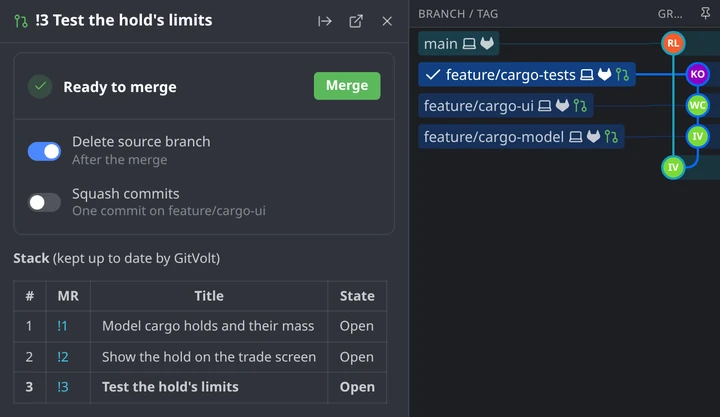
Task: Click the green Merge button
Action: [347, 86]
